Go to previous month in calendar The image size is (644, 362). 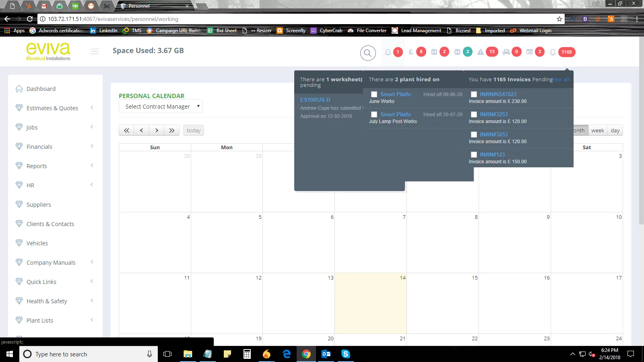click(x=141, y=130)
